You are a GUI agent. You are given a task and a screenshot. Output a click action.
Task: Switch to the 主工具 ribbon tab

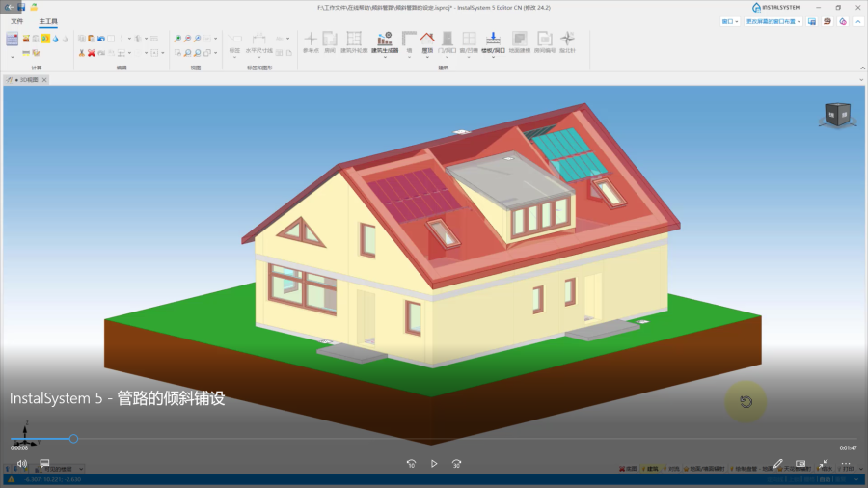(x=48, y=21)
